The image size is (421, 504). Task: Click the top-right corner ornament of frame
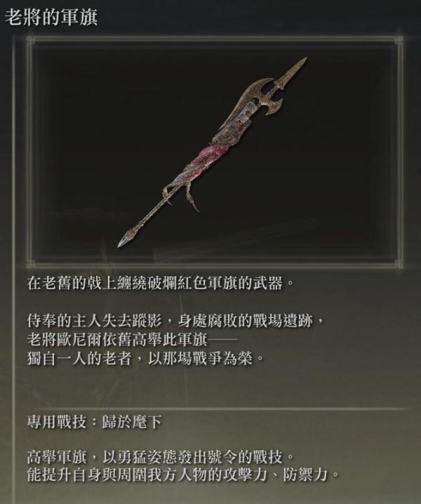coord(399,41)
